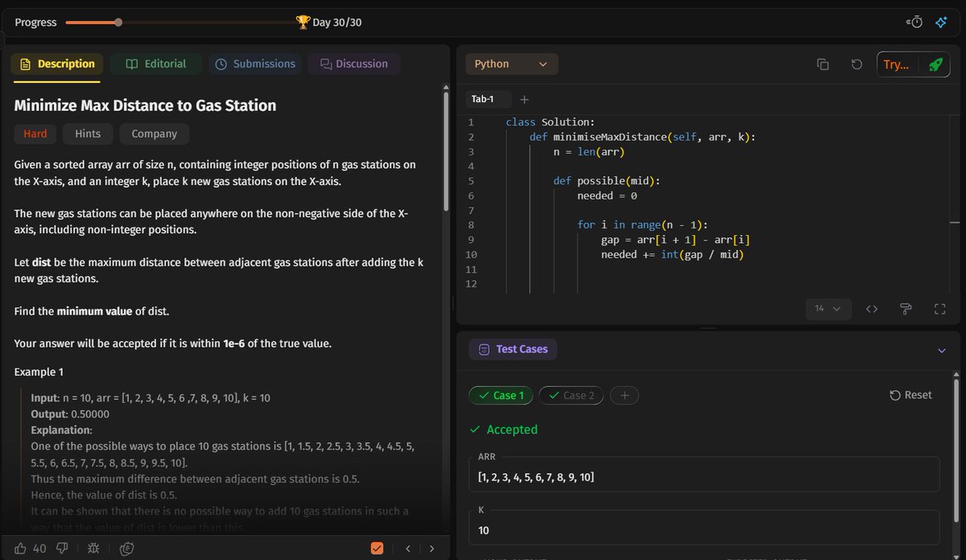This screenshot has width=966, height=560.
Task: Open the font size 14 dropdown
Action: coord(828,309)
